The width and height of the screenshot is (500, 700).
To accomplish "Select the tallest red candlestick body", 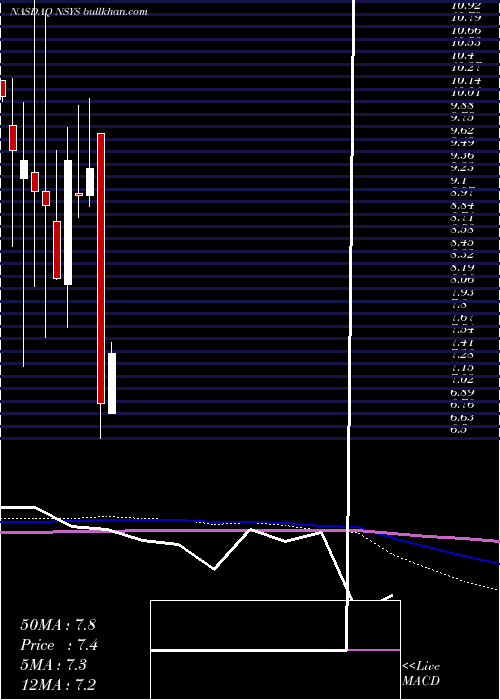I will coord(101,268).
